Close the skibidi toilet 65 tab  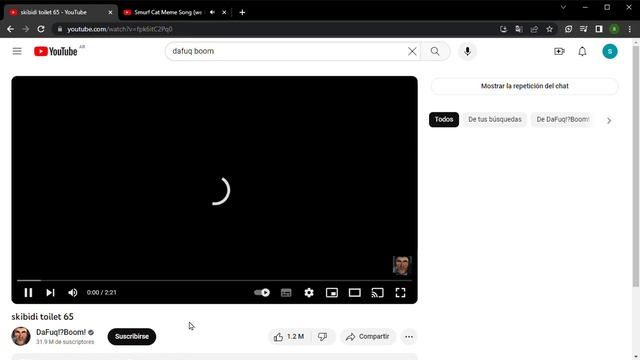click(110, 12)
